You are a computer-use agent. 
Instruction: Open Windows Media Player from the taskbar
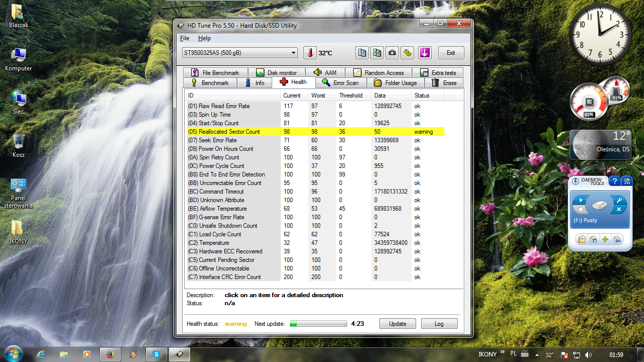coord(87,354)
